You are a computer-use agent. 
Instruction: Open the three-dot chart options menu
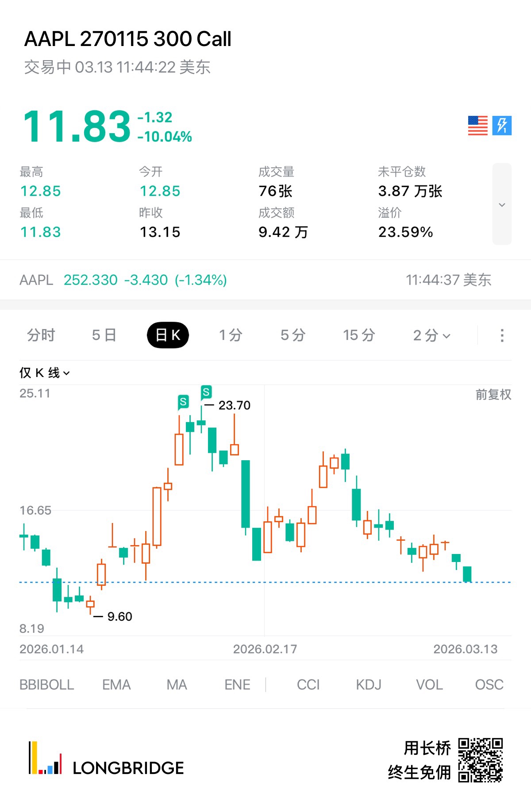click(x=502, y=335)
